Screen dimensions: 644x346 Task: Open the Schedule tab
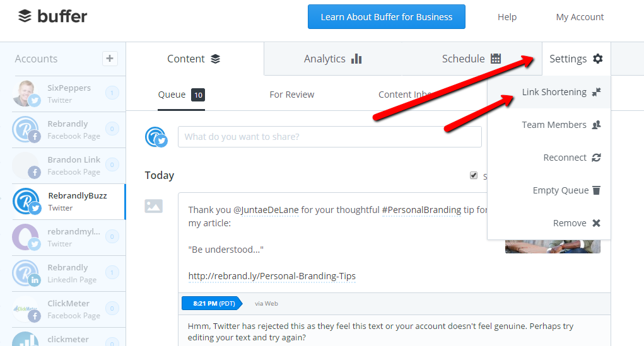(x=472, y=59)
